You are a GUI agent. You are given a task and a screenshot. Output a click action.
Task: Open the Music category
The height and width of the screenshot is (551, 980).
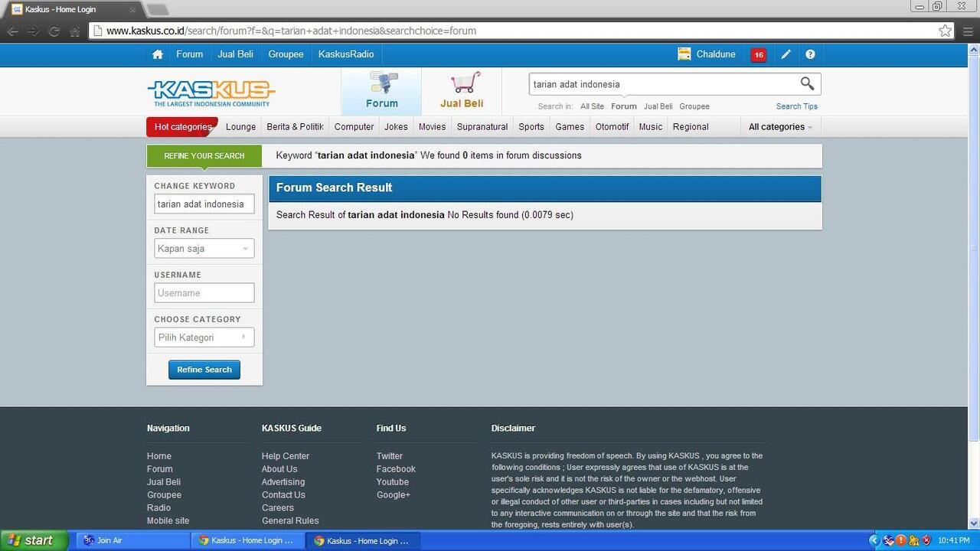pos(650,127)
